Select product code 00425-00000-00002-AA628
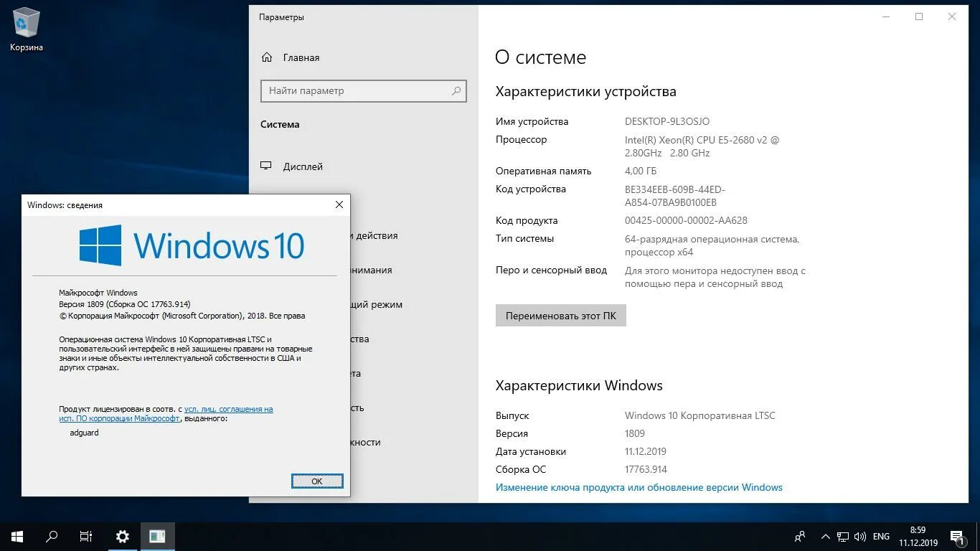This screenshot has height=551, width=980. coord(686,220)
